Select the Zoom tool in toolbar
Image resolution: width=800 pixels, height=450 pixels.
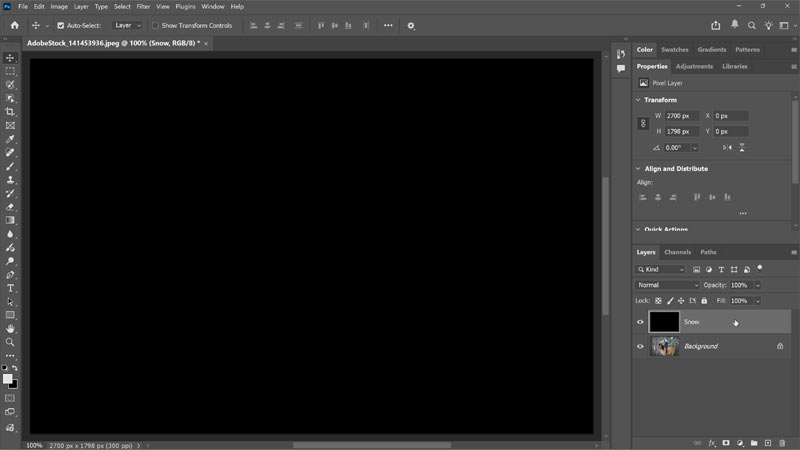point(10,342)
